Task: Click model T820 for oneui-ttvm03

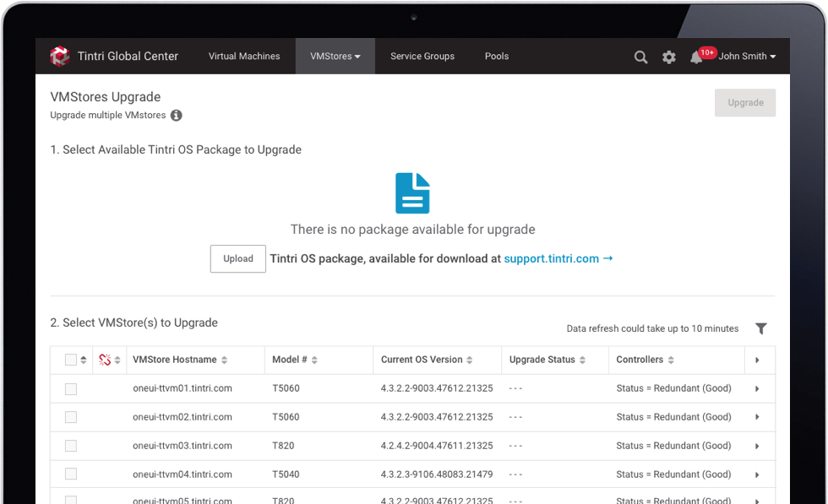Action: [283, 446]
